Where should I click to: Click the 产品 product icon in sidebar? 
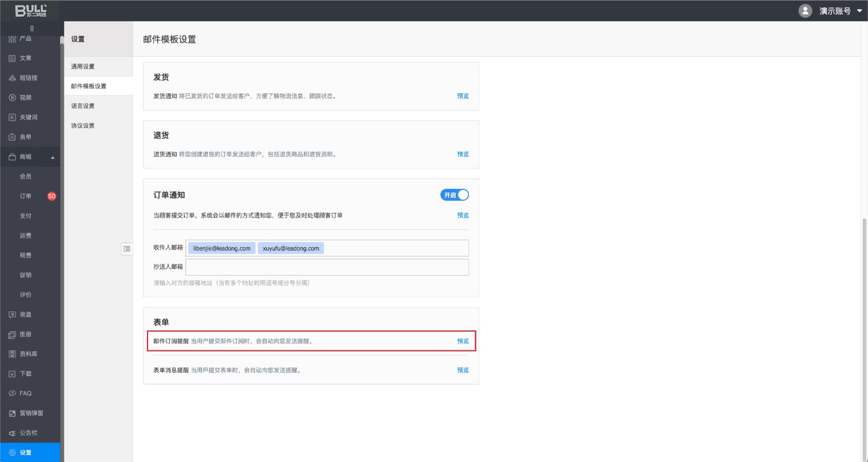(x=12, y=38)
